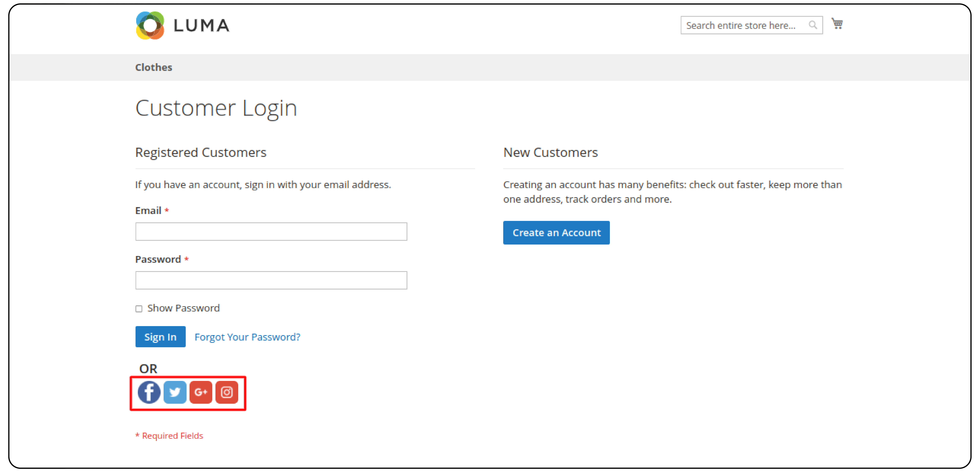Sign in with Google Plus icon
Viewport: 980px width, 472px height.
click(201, 392)
